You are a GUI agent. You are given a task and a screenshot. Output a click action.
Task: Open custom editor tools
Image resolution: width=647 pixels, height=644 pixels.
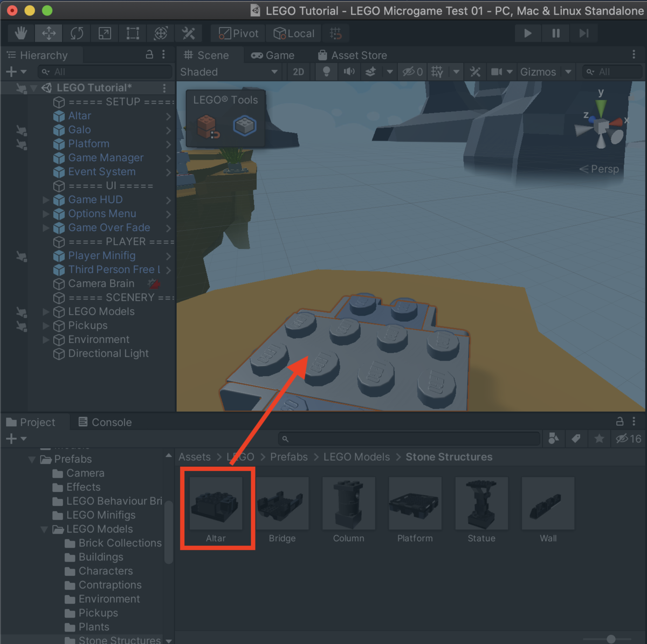coord(189,33)
